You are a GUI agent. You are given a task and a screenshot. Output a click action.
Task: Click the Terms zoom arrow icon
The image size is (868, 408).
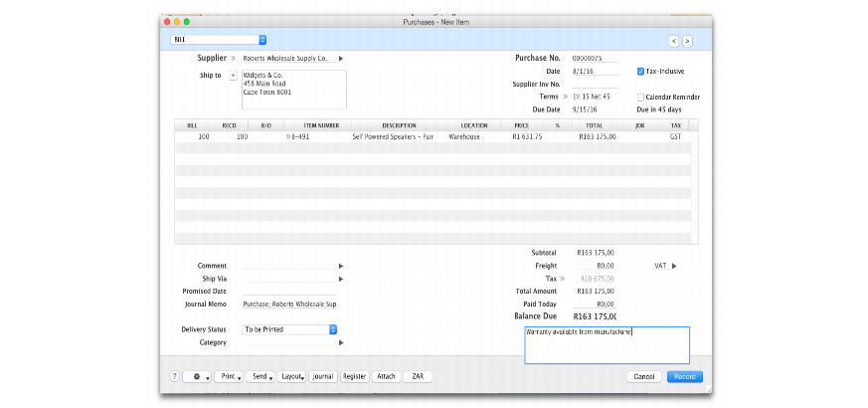pyautogui.click(x=565, y=97)
